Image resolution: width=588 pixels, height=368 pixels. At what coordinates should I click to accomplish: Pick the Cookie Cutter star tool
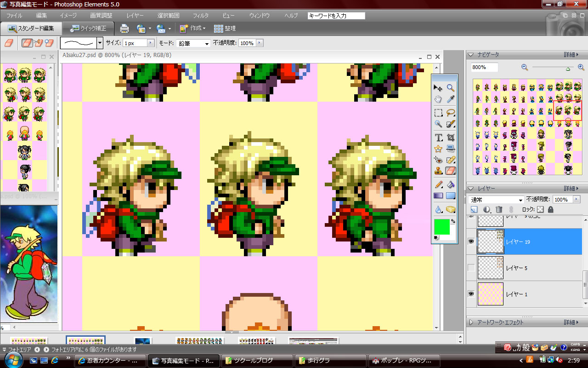(x=438, y=149)
